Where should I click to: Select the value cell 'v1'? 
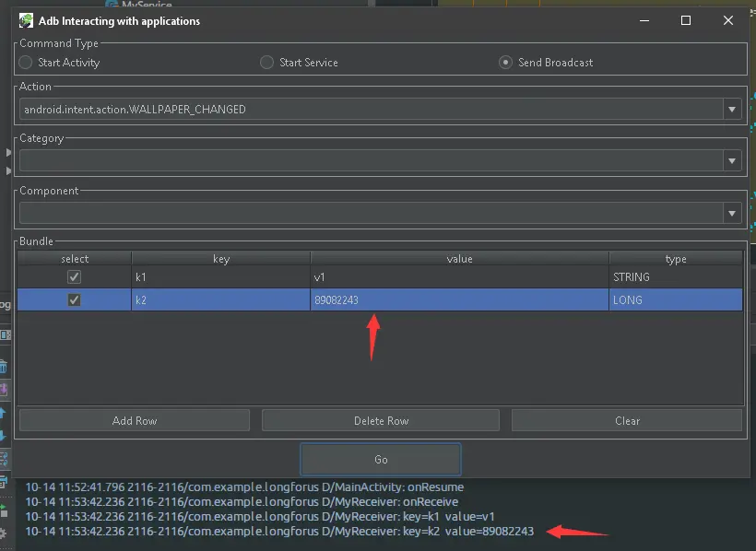click(x=459, y=277)
